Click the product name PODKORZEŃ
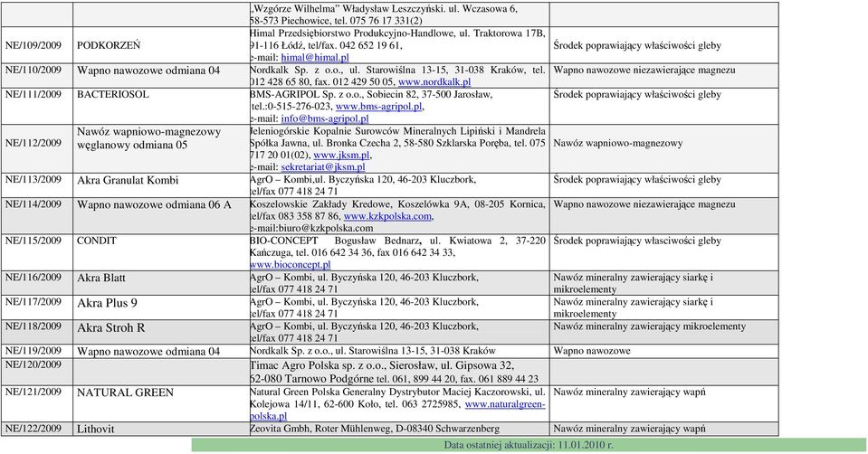Viewport: 868px width, 454px height. click(109, 45)
